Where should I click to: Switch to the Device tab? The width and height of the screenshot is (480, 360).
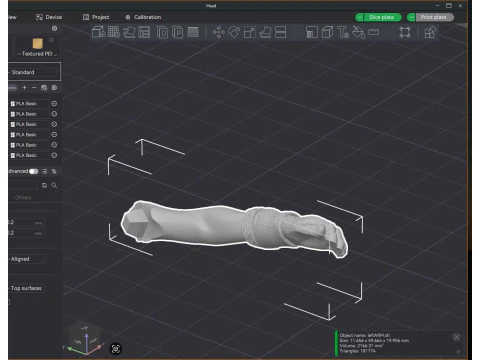click(x=49, y=17)
